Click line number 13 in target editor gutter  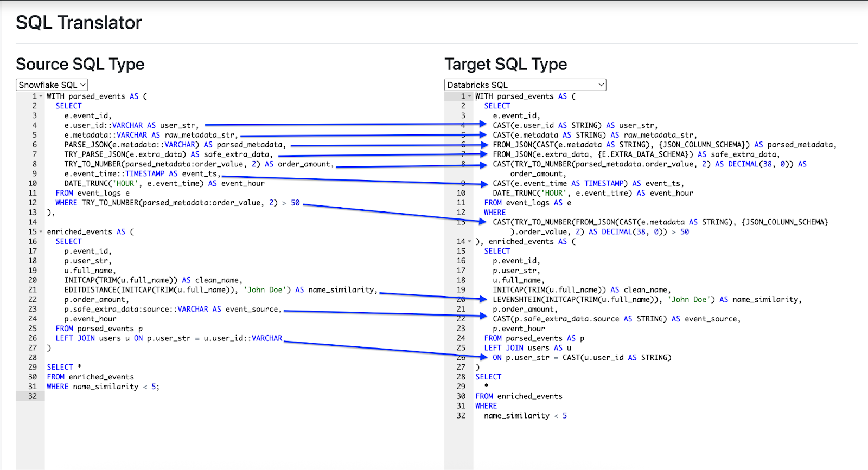461,222
